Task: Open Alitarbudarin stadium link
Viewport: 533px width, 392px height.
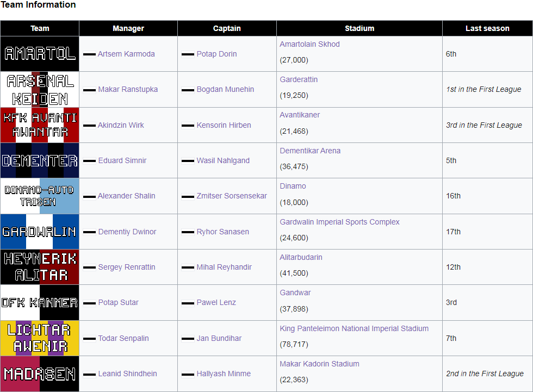Action: (x=301, y=257)
